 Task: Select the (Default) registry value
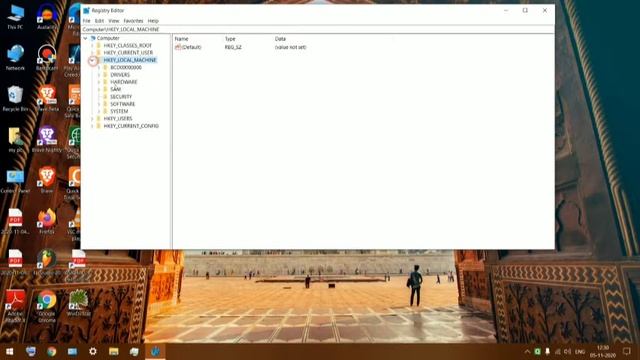coord(191,47)
